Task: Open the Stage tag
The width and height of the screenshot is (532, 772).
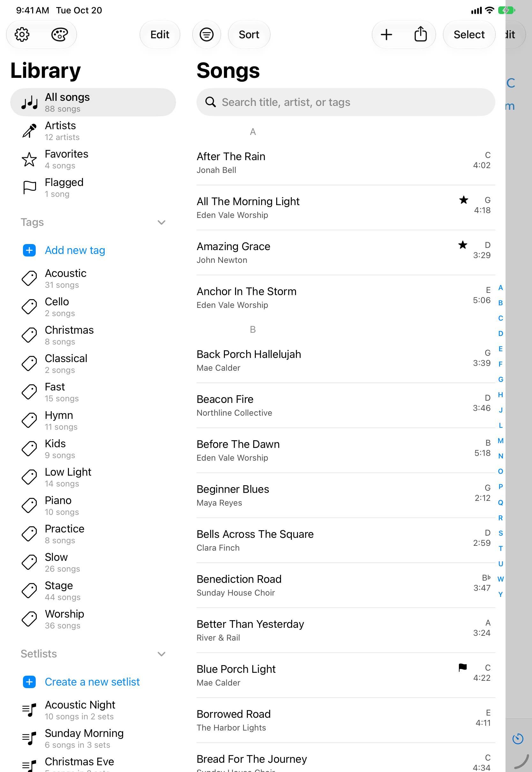Action: point(93,591)
